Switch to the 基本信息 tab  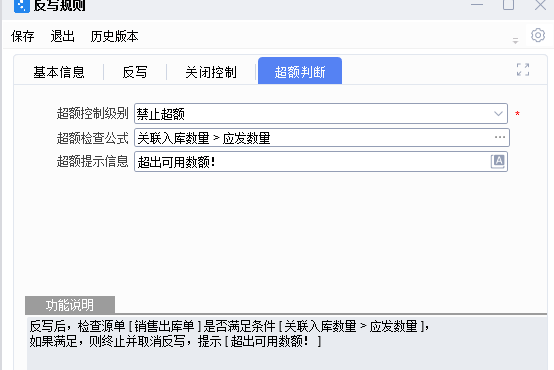tap(59, 72)
